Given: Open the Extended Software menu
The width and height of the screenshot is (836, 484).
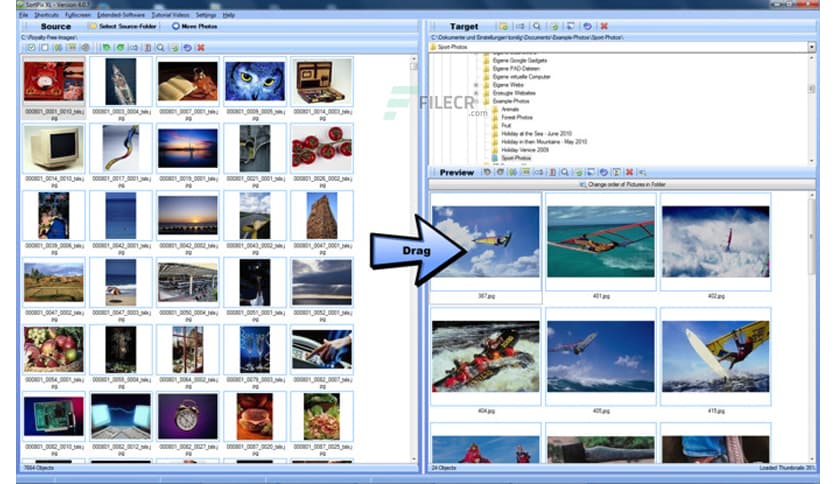Looking at the screenshot, I should point(121,15).
